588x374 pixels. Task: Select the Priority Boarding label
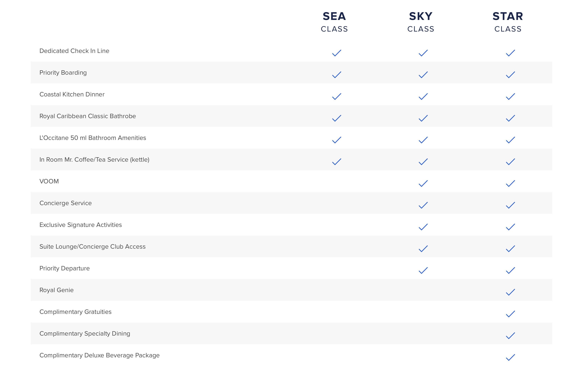(63, 73)
